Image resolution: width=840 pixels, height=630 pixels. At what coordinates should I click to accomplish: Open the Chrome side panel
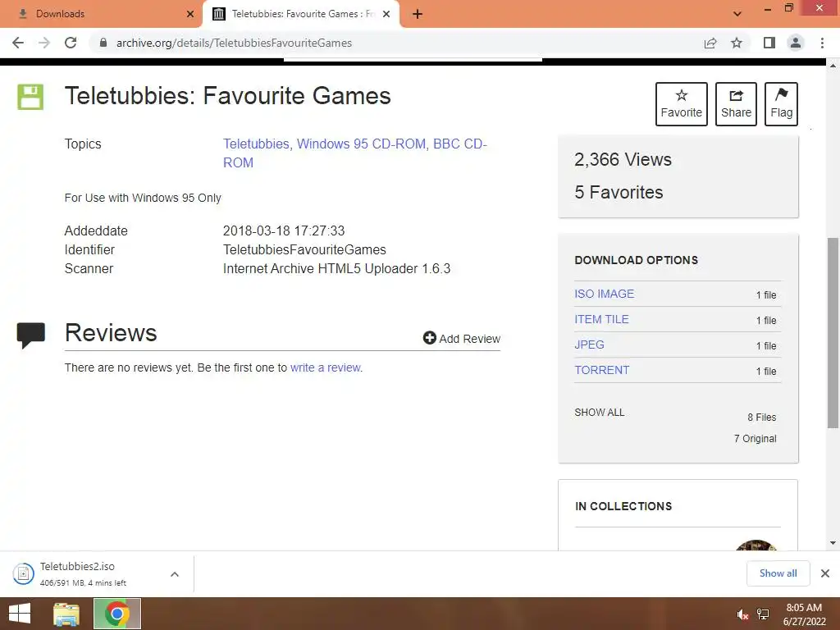[x=769, y=43]
